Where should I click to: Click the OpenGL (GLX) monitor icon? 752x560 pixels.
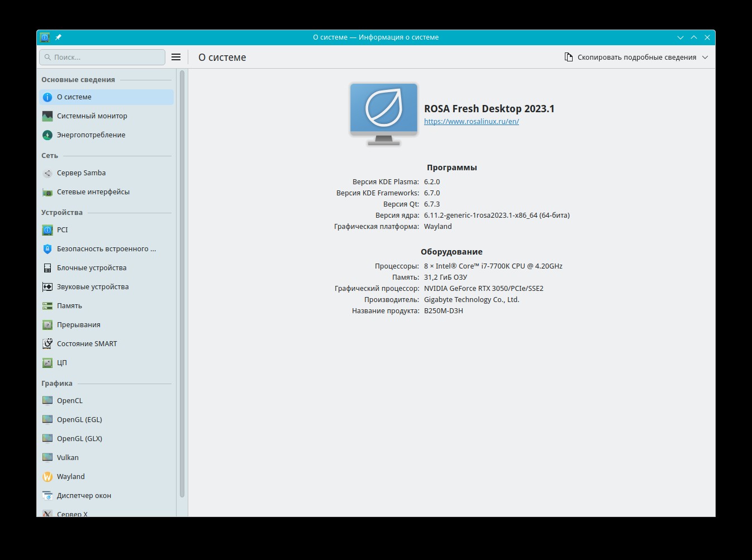coord(47,439)
